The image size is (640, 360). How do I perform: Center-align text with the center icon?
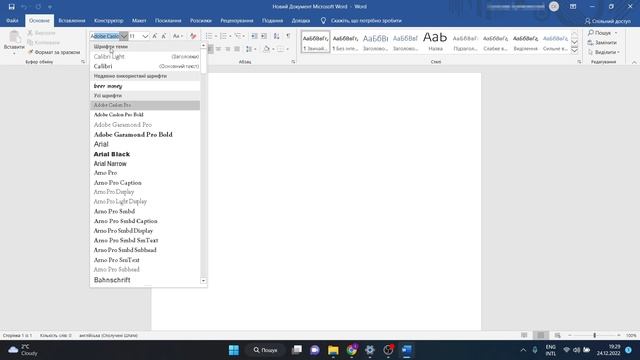[219, 49]
